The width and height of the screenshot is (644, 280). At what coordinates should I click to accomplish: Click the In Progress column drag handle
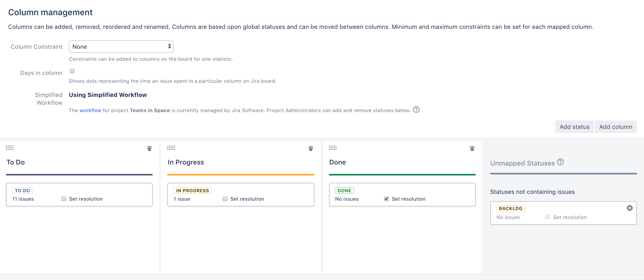(171, 148)
